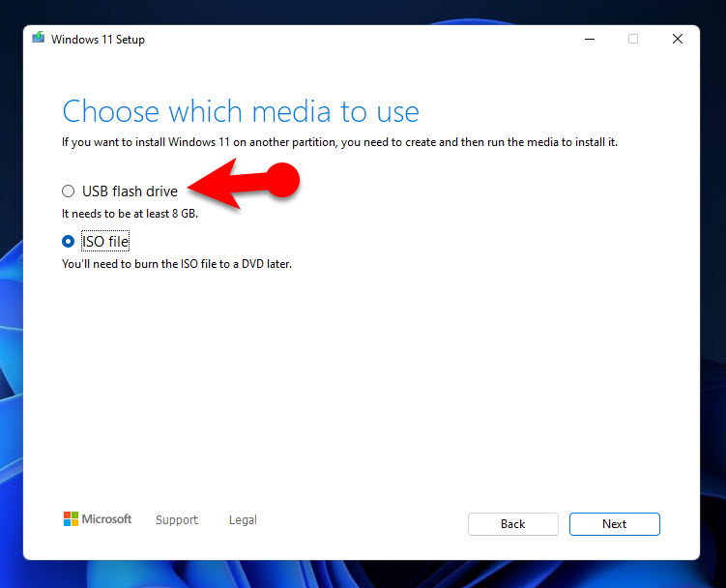Click the disabled maximize button

(x=633, y=40)
